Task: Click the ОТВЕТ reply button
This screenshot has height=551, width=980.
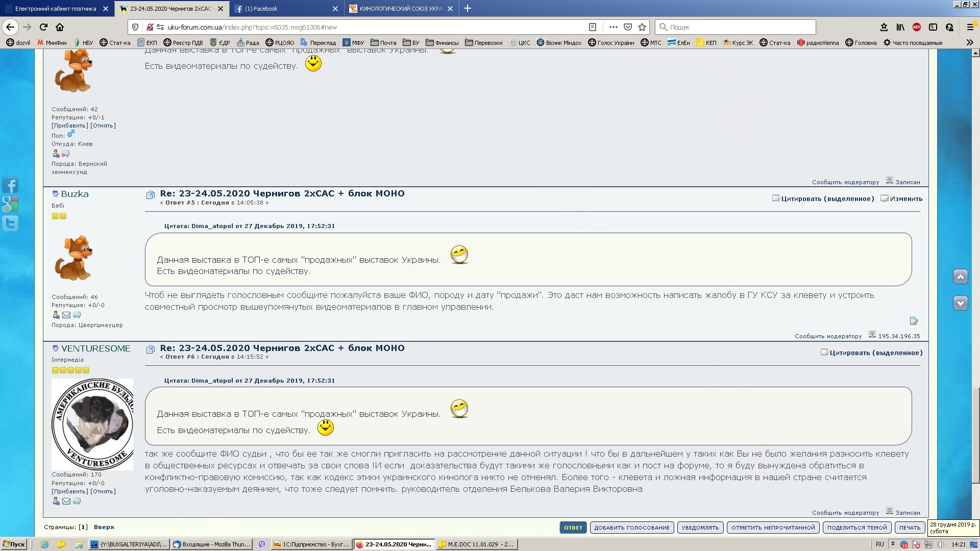Action: tap(573, 528)
